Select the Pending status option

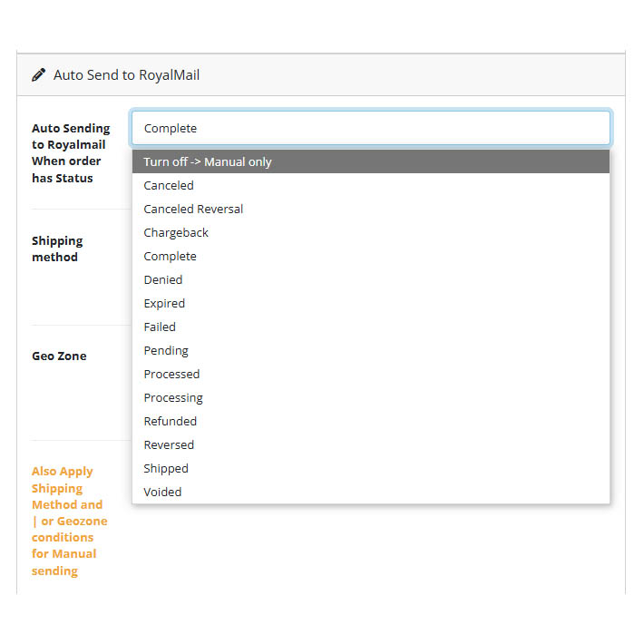pyautogui.click(x=371, y=351)
